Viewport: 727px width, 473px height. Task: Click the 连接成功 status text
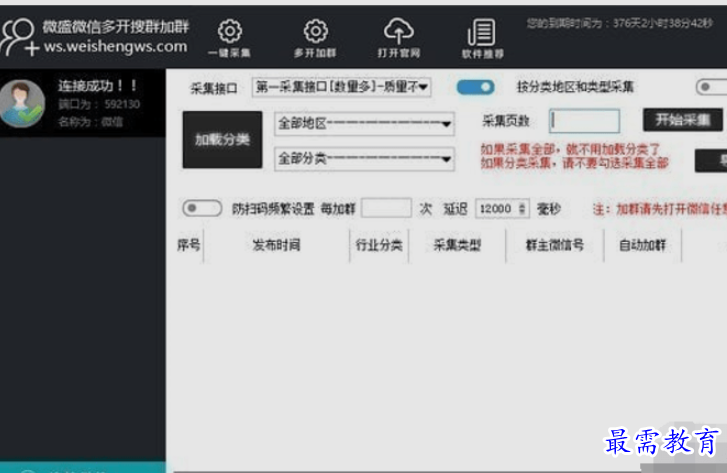pos(97,86)
